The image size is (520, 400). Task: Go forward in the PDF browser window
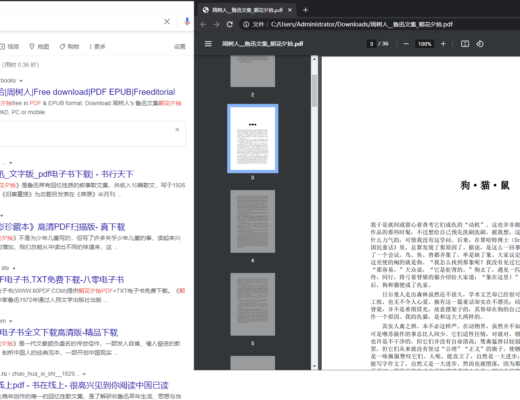click(217, 24)
